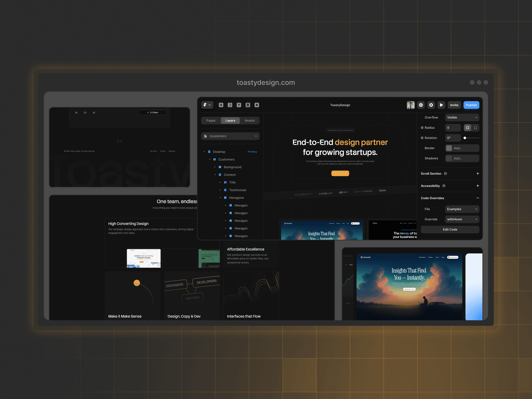Screen dimensions: 532x399
Task: Open the gear settings icon
Action: click(431, 105)
